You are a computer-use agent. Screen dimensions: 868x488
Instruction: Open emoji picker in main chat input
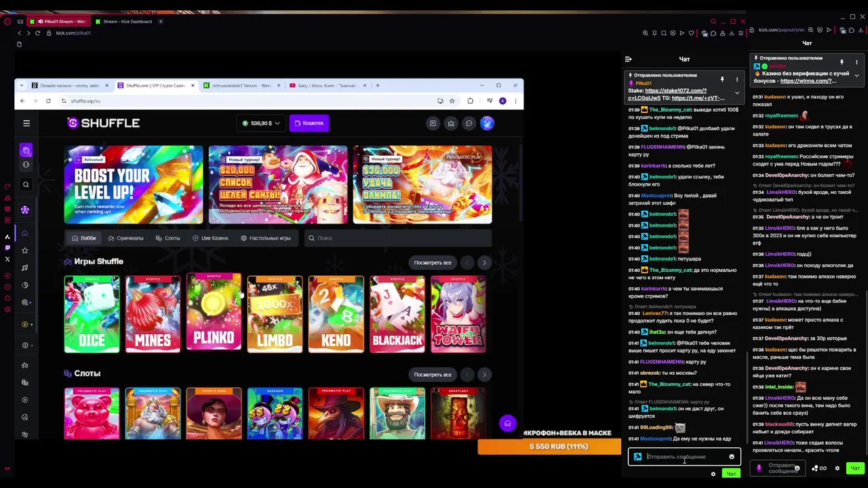(x=732, y=457)
